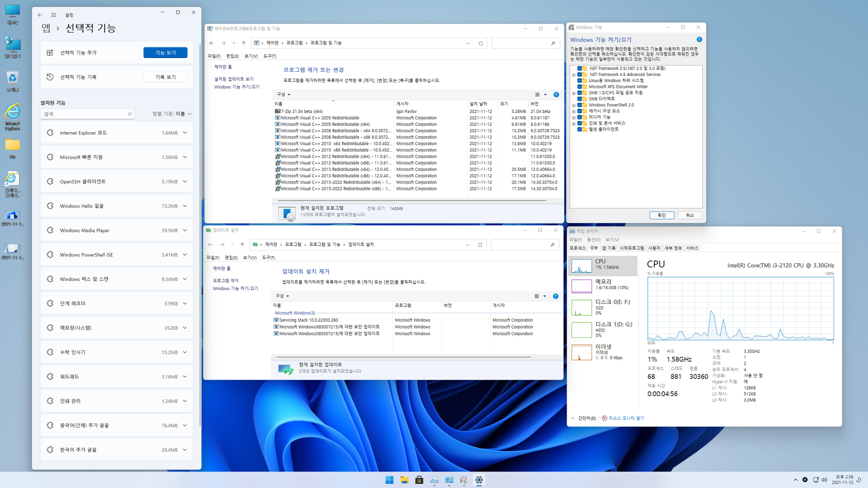The image size is (868, 488).
Task: Click help icon in Programs and Features toolbar
Action: click(x=556, y=94)
